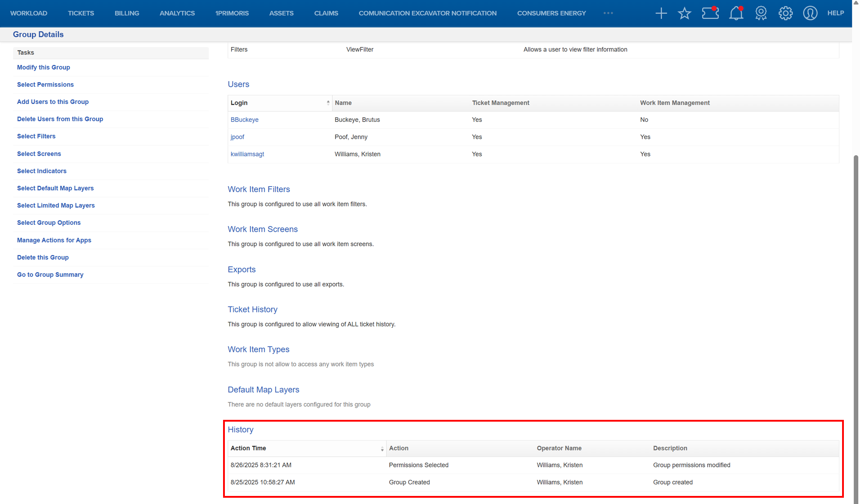Open the ticket notifications icon
The image size is (860, 504).
710,13
